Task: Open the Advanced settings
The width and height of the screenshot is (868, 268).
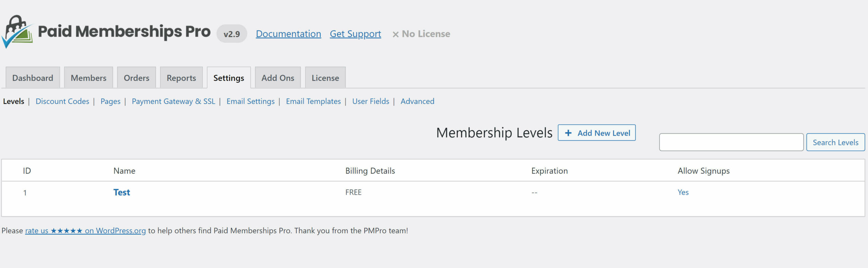Action: (417, 101)
